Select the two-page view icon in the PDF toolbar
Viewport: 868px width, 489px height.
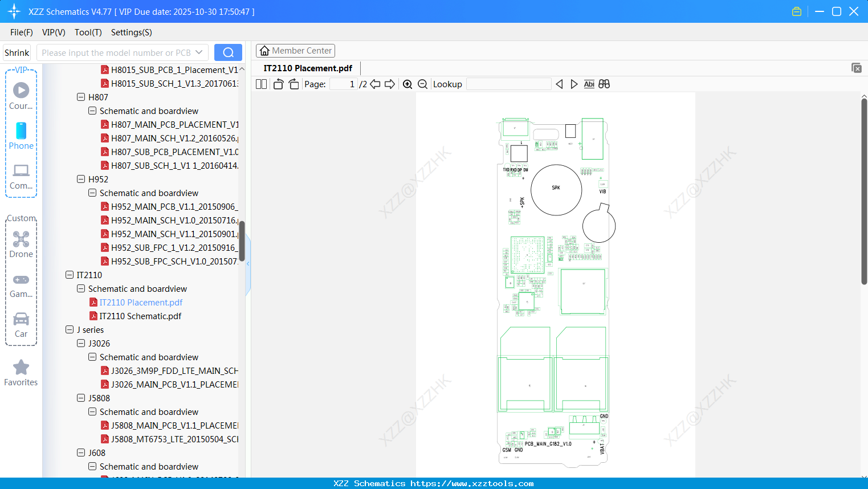coord(260,84)
